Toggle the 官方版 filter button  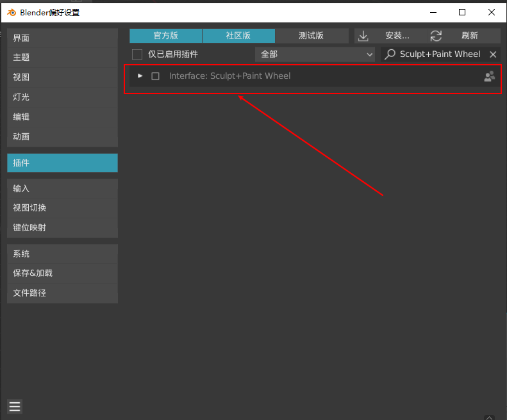point(165,36)
